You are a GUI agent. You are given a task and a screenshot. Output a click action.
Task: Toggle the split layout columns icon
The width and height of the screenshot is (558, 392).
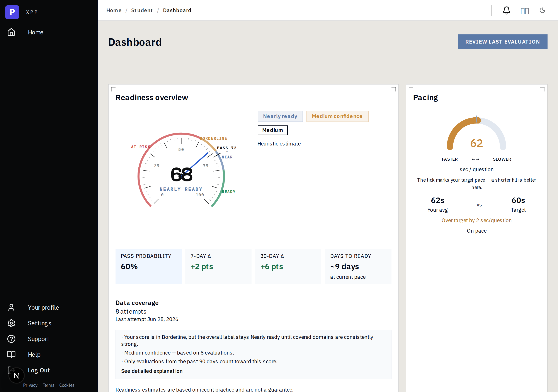pyautogui.click(x=525, y=11)
